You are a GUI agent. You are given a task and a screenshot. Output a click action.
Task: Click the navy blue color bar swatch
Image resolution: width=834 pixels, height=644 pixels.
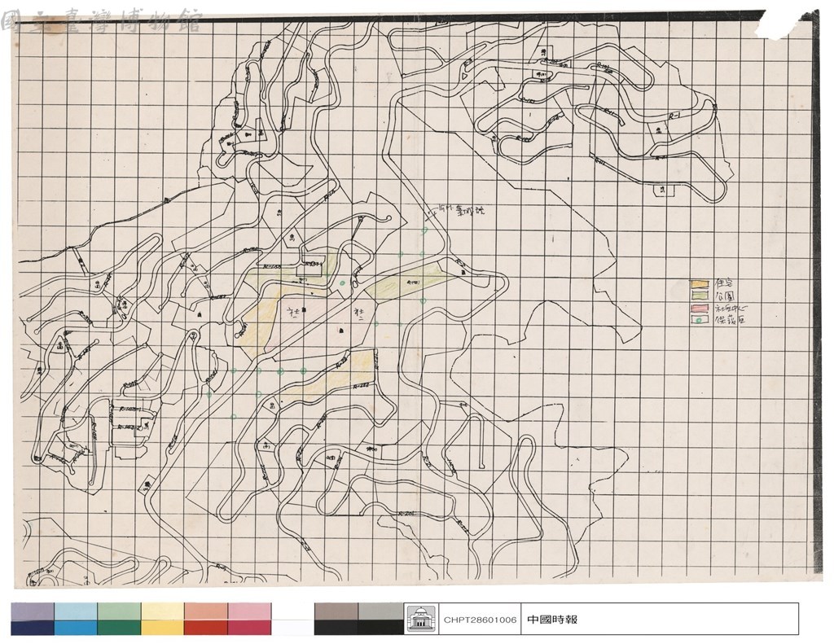coord(33,628)
